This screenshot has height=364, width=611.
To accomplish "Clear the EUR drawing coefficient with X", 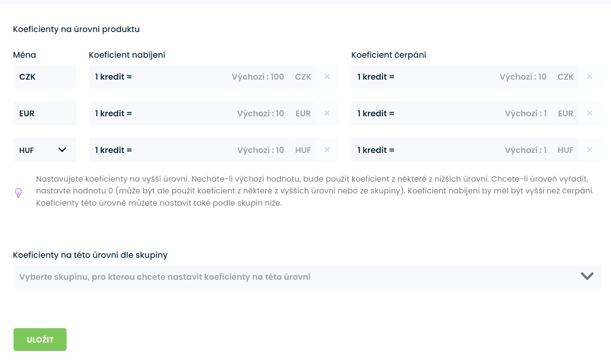I will coord(589,113).
